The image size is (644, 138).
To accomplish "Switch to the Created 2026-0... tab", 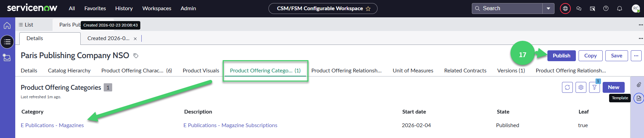I will (108, 38).
